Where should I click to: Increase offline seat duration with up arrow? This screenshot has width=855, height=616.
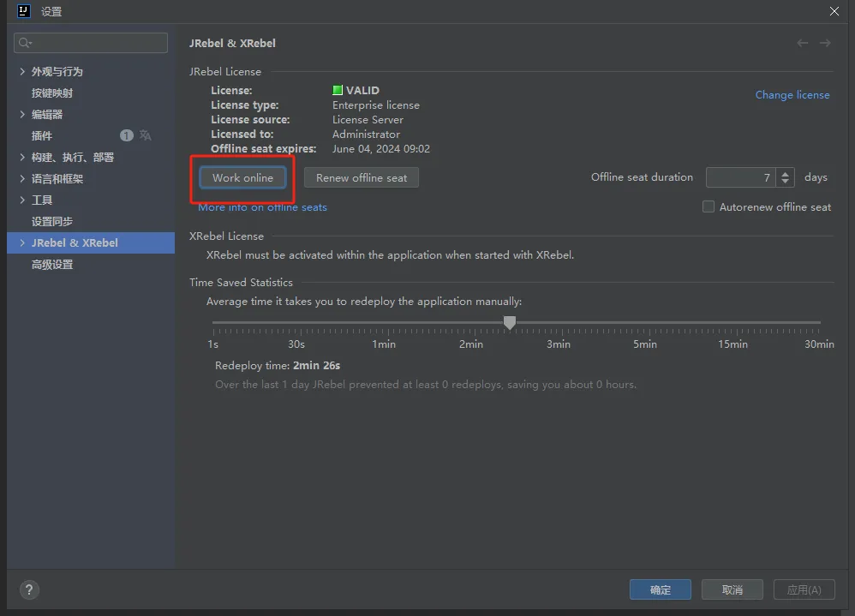coord(786,173)
